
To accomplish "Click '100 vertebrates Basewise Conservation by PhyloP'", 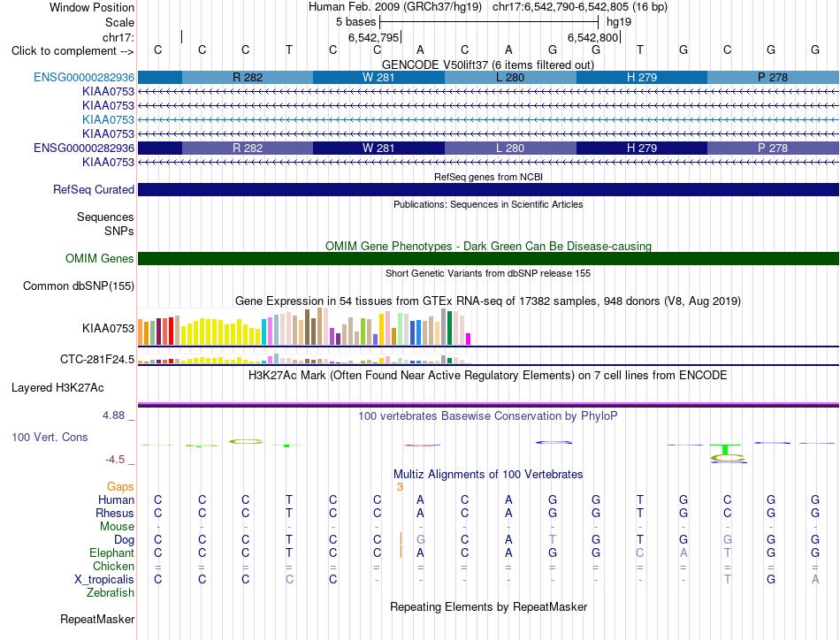I will coord(488,415).
